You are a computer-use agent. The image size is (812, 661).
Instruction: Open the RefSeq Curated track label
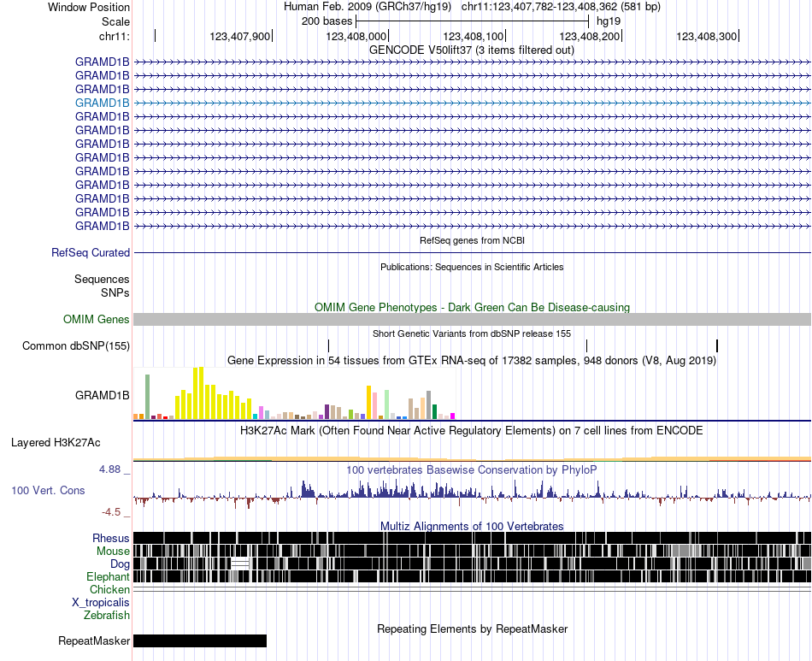click(90, 253)
